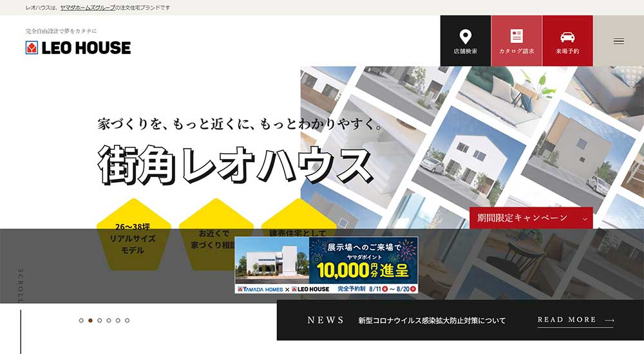The image size is (644, 354).
Task: Open the catalog request booklet icon
Action: coord(516,36)
